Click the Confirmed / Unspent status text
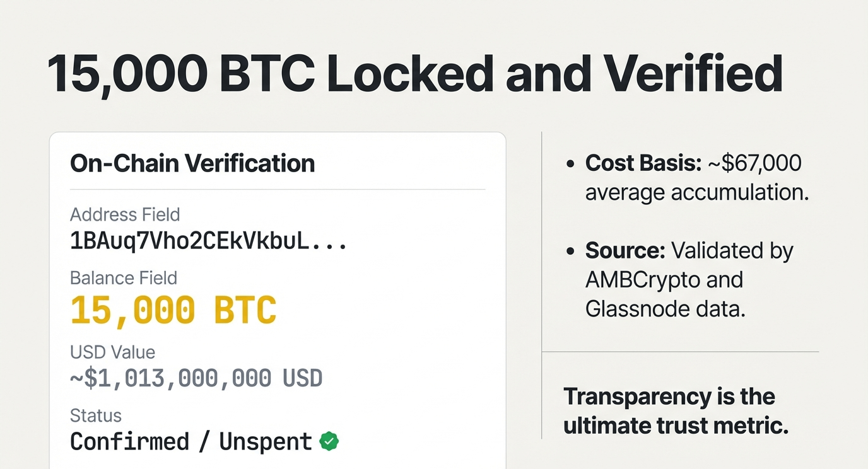Image resolution: width=868 pixels, height=469 pixels. tap(191, 441)
